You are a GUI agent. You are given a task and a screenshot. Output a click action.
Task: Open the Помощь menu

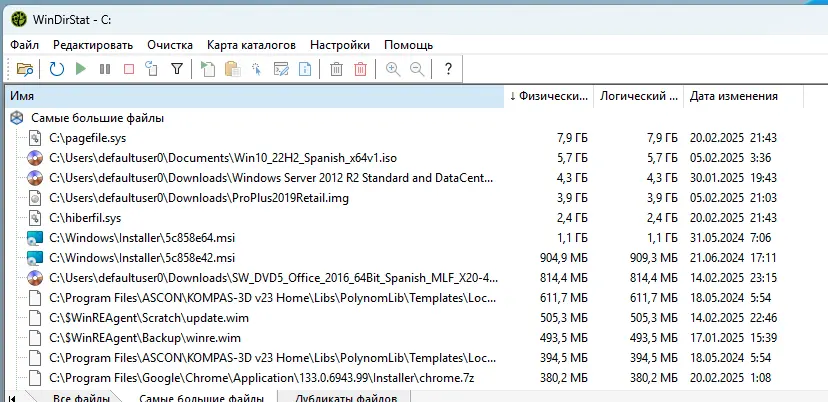point(409,45)
